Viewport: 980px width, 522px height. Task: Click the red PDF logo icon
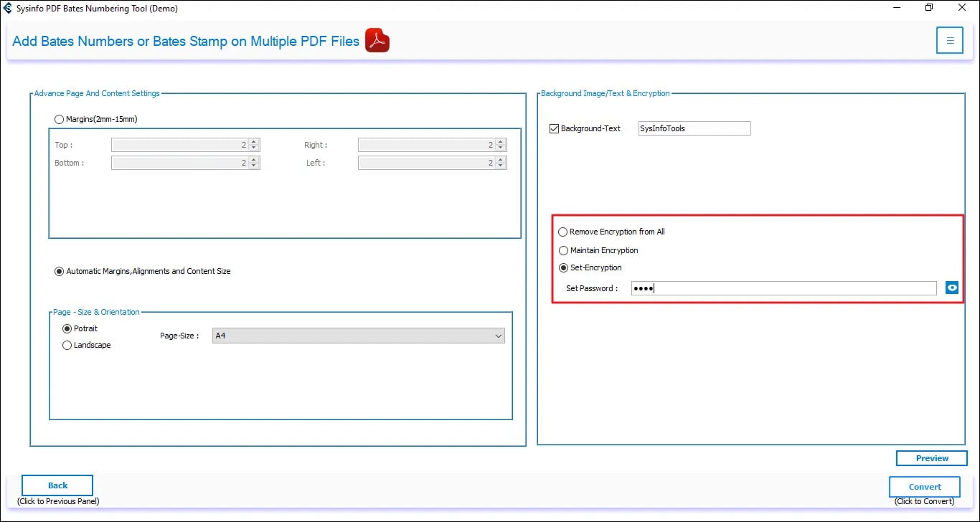coord(377,41)
